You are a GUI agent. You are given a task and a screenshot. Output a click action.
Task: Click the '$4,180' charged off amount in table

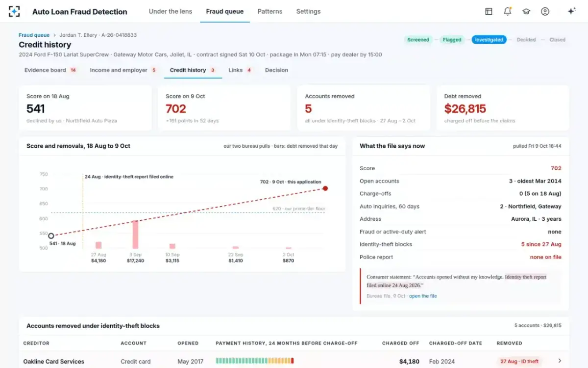point(409,362)
